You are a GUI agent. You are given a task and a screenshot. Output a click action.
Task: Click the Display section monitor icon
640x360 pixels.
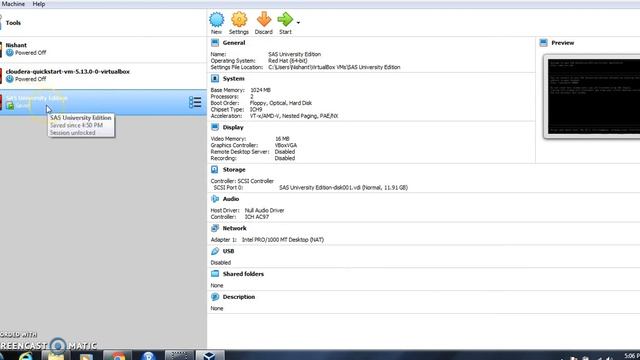215,127
